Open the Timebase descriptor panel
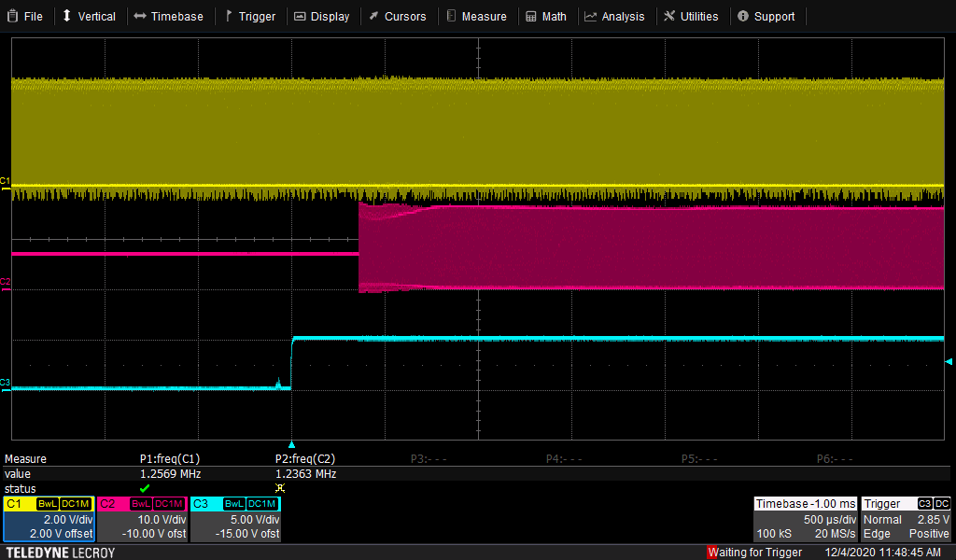 tap(805, 519)
